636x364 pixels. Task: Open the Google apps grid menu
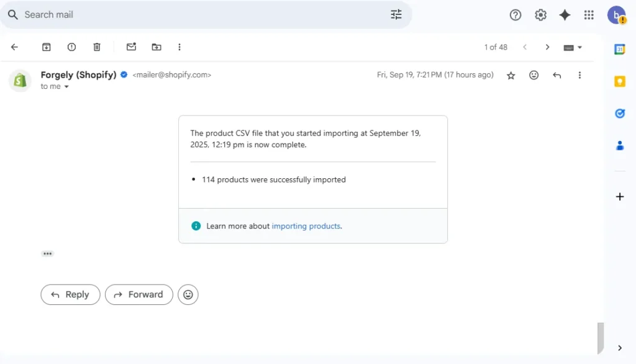coord(589,15)
